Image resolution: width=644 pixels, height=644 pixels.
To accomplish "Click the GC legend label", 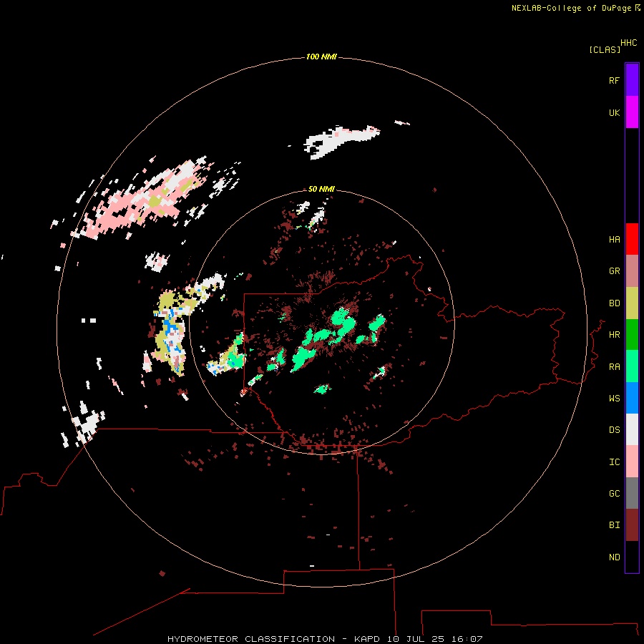I will pyautogui.click(x=614, y=494).
